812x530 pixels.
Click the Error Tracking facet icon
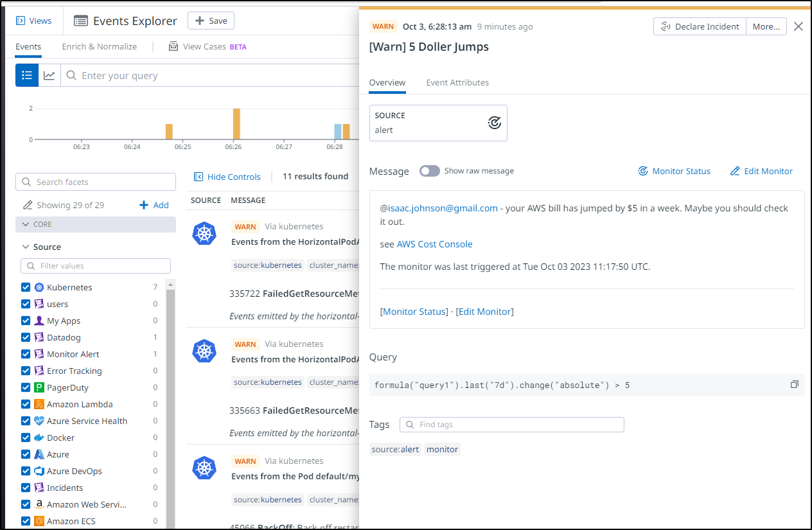39,371
